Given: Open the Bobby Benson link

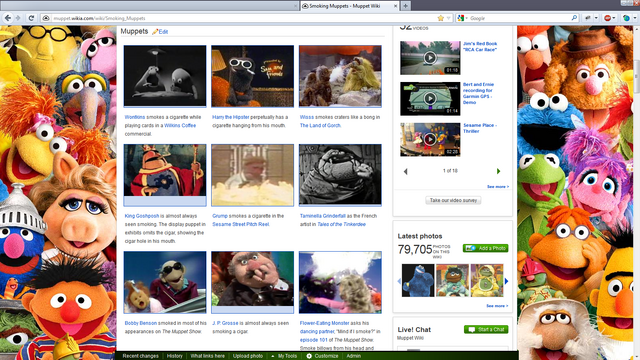Looking at the screenshot, I should [140, 323].
